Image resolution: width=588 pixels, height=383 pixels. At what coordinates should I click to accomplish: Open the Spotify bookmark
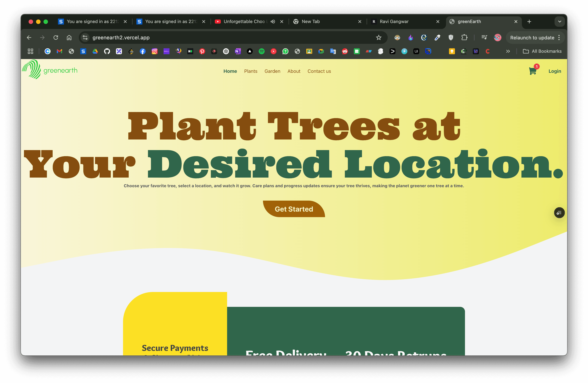click(261, 51)
